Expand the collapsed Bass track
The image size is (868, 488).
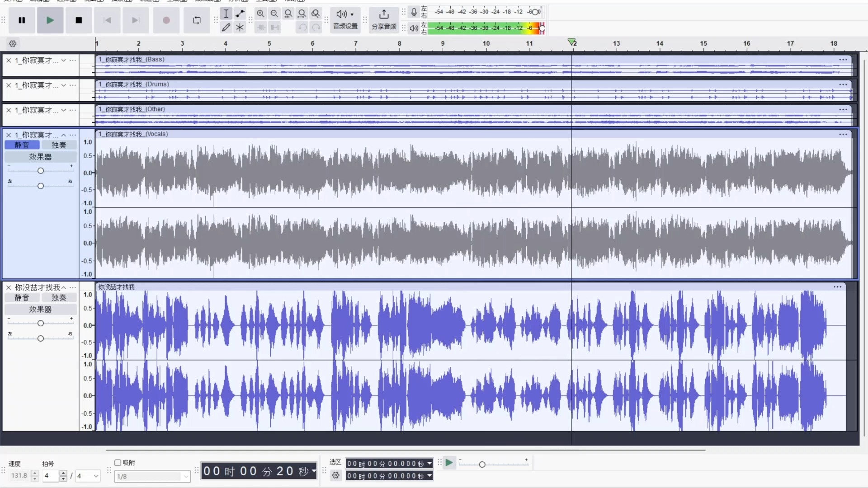click(64, 60)
